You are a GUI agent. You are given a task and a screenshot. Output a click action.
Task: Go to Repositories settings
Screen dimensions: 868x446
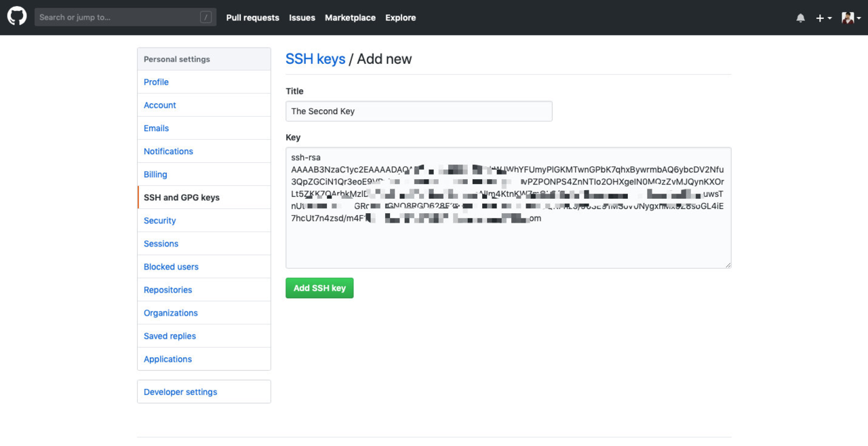(204, 290)
